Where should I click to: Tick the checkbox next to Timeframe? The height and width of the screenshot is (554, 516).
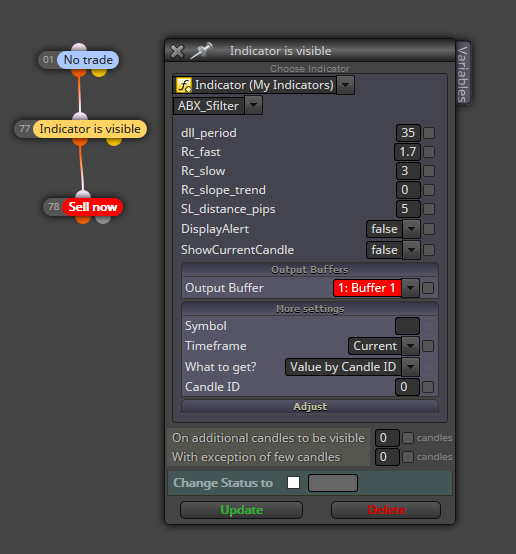click(428, 346)
